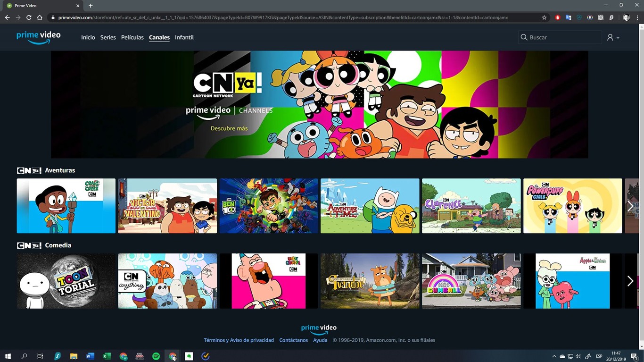
Task: Click the colorful download manager extension icon
Action: (589, 17)
